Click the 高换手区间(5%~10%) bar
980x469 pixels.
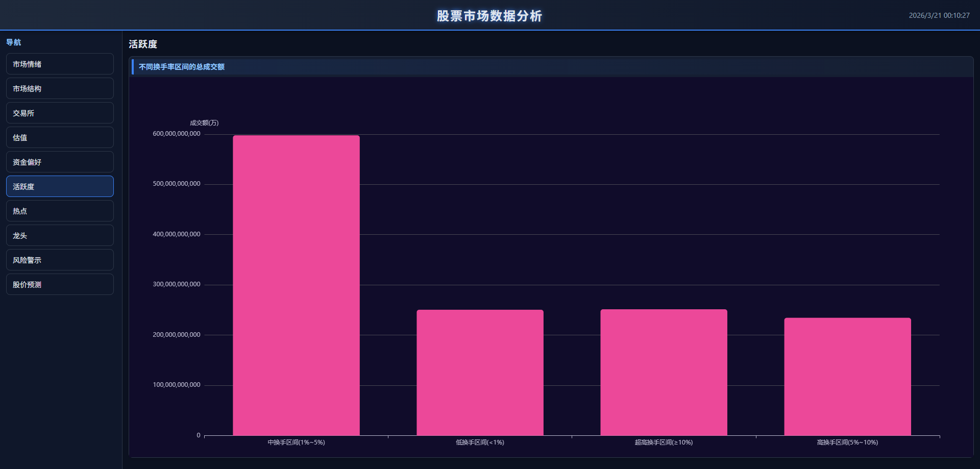click(847, 377)
